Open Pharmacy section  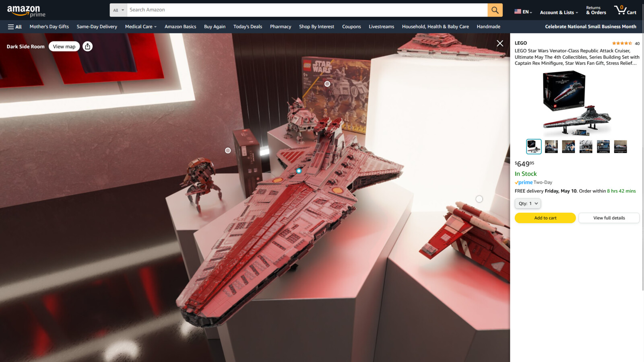point(281,27)
